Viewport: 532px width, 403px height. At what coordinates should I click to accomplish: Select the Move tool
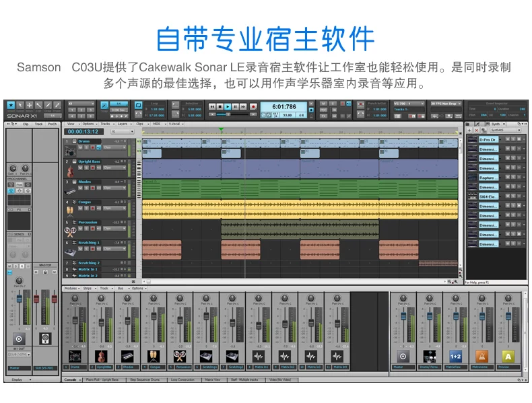[30, 106]
